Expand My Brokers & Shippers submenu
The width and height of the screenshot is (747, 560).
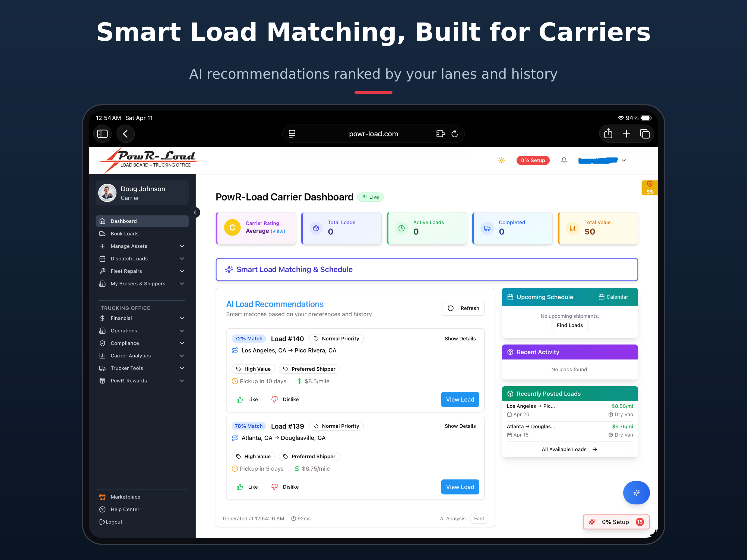(142, 284)
